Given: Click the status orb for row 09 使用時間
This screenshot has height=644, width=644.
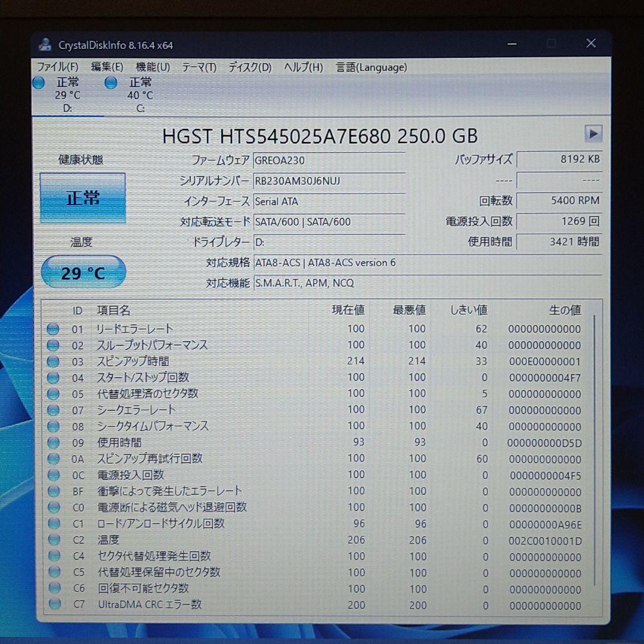Looking at the screenshot, I should (x=54, y=442).
